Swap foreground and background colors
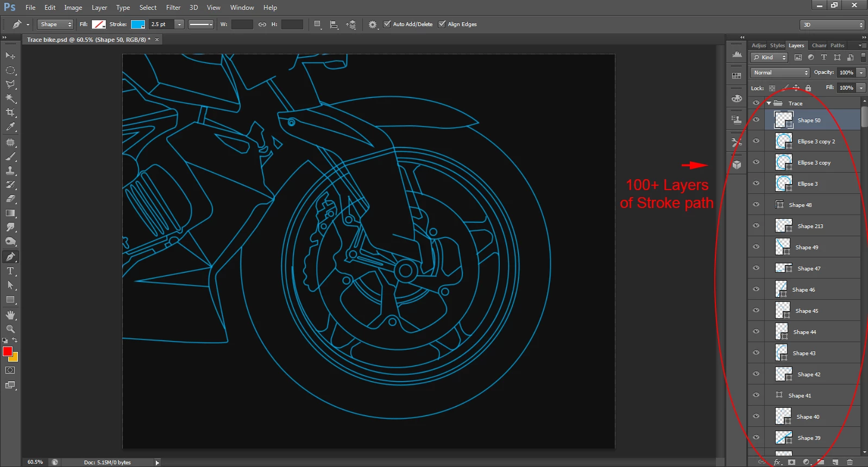Screen dimensions: 868x467 coord(15,340)
